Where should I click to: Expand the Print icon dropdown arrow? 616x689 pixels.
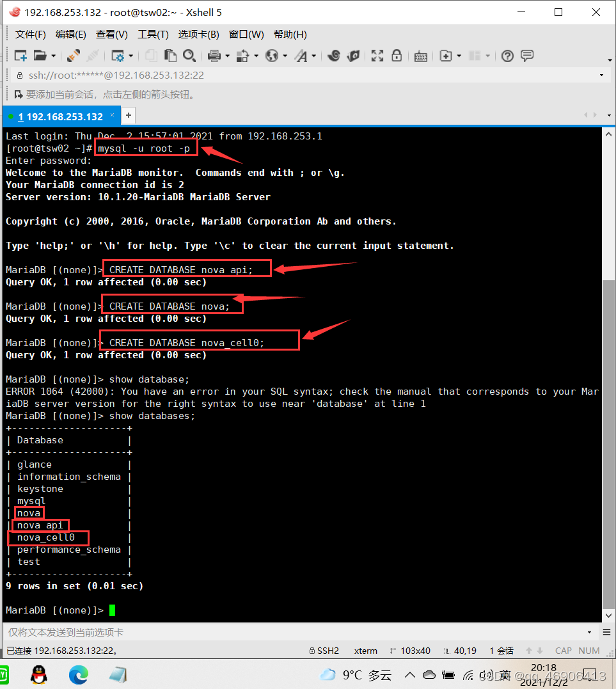point(228,56)
